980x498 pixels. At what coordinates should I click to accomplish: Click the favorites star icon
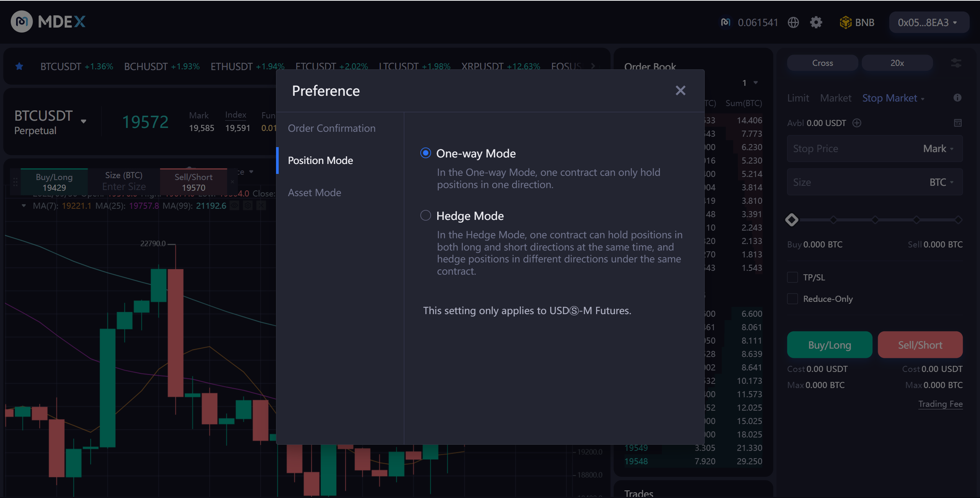point(19,67)
